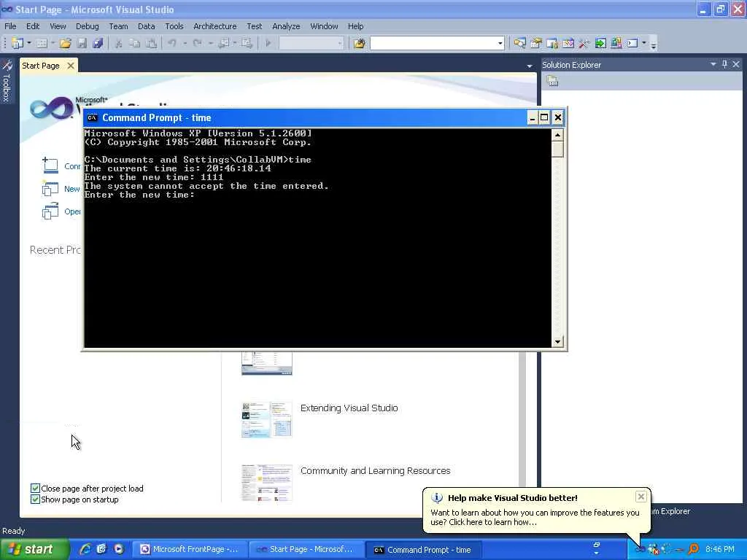The image size is (747, 560).
Task: Toggle auto-hide pin on Solution Explorer
Action: [x=724, y=64]
